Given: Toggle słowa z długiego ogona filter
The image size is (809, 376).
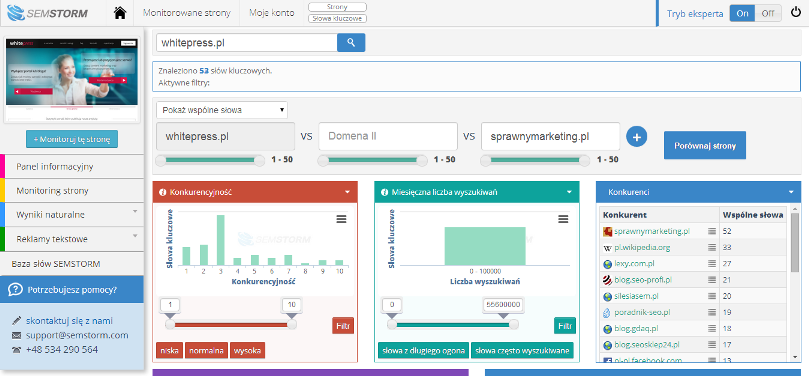Looking at the screenshot, I should (423, 351).
